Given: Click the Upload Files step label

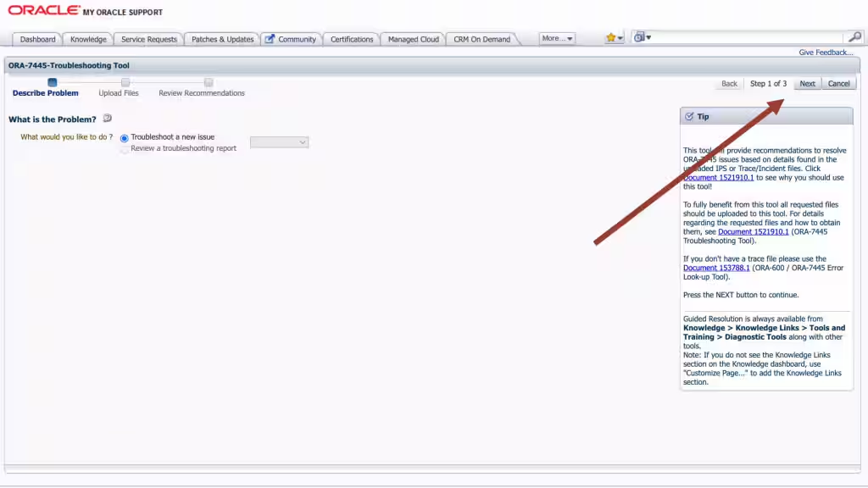Looking at the screenshot, I should click(119, 93).
